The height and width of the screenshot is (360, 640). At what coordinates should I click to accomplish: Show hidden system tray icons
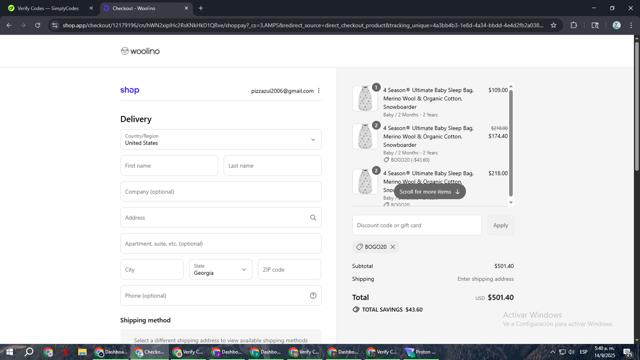pyautogui.click(x=552, y=352)
